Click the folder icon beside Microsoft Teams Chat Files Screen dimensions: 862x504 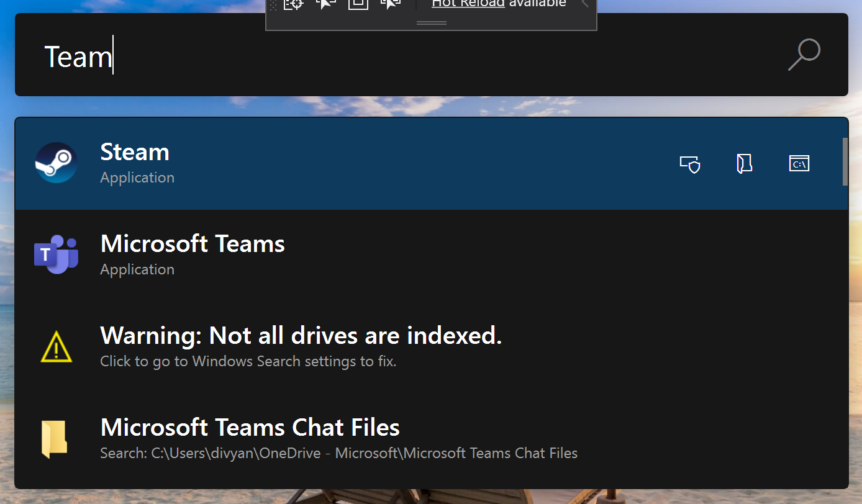(x=56, y=438)
